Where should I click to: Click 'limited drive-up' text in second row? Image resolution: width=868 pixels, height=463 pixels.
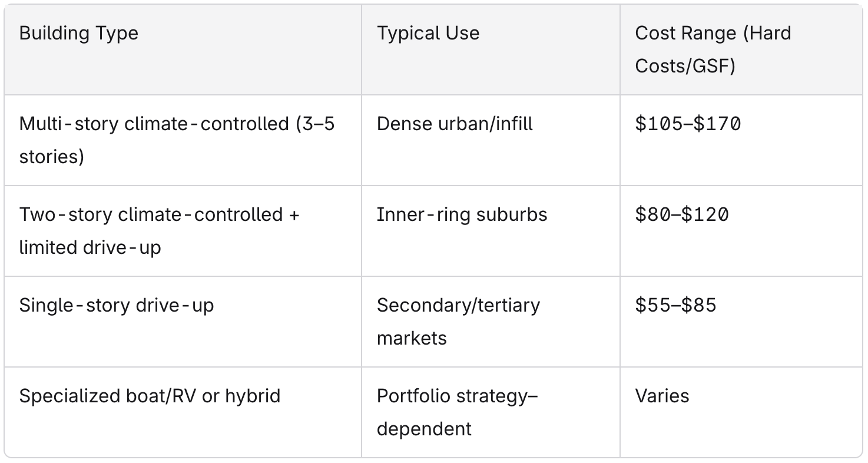tap(90, 248)
